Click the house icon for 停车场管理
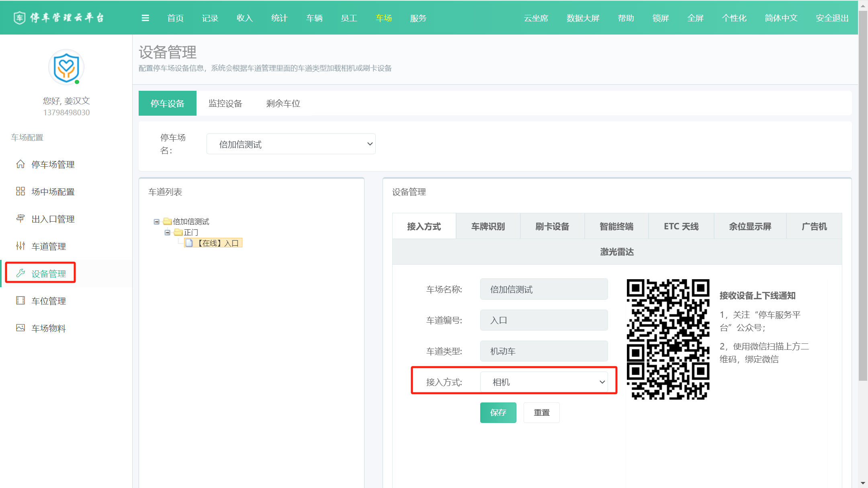The height and width of the screenshot is (488, 868). click(20, 164)
